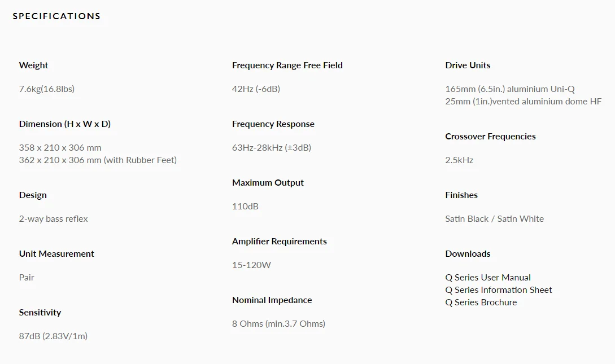Select the 63Hz-28kHz frequency response value

pos(272,148)
